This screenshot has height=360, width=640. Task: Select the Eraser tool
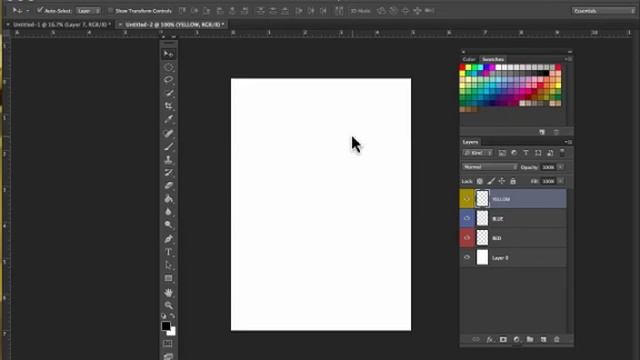[x=168, y=185]
